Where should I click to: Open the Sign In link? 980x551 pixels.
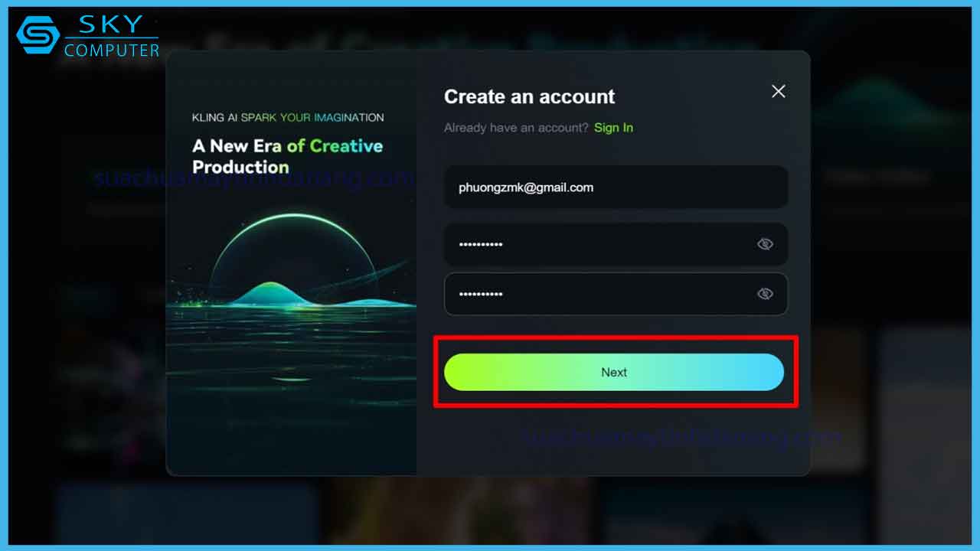(613, 128)
